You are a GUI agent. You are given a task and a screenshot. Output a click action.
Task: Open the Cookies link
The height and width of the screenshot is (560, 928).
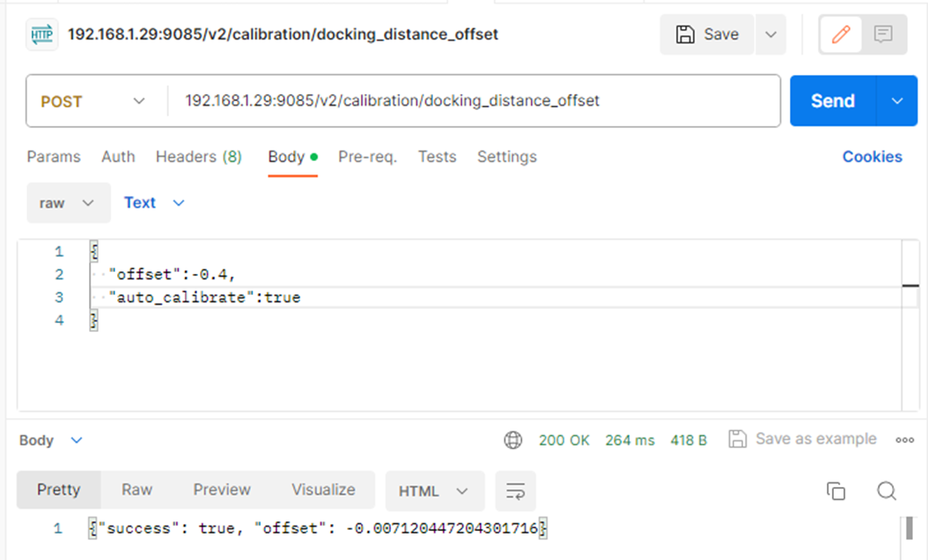click(872, 157)
